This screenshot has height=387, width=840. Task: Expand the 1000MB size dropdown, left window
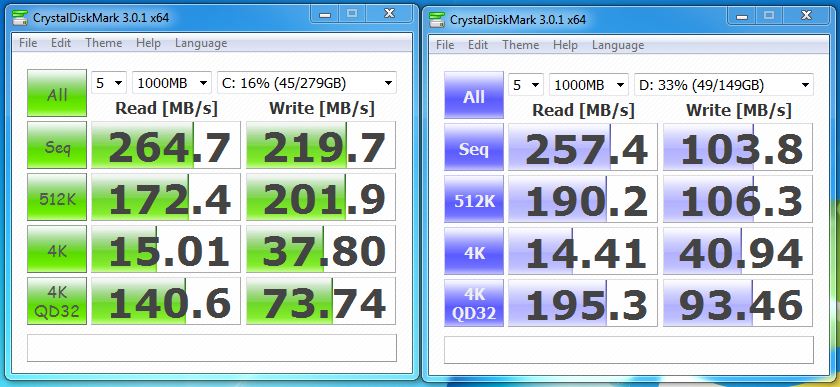pyautogui.click(x=171, y=83)
